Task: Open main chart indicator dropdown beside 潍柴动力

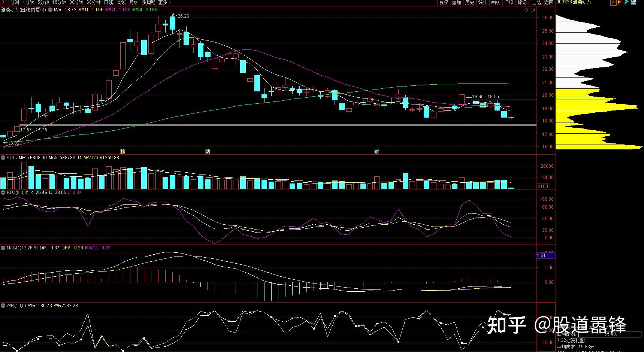Action: click(x=50, y=10)
